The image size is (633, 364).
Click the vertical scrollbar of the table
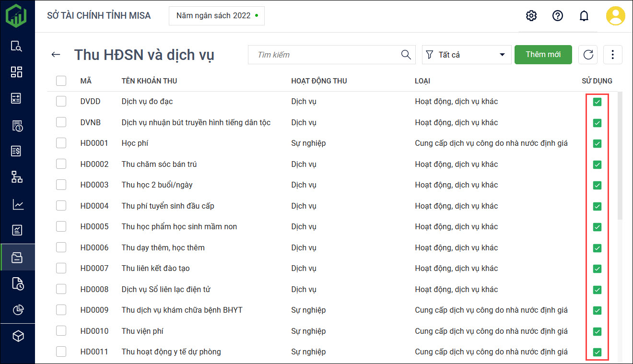tap(620, 153)
